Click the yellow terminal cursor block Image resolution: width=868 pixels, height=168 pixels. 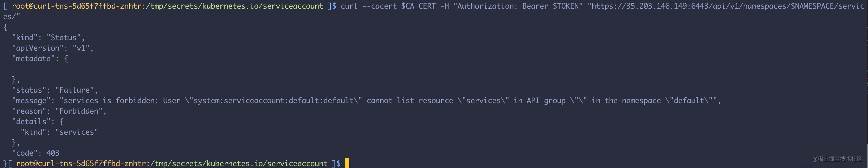click(x=347, y=163)
